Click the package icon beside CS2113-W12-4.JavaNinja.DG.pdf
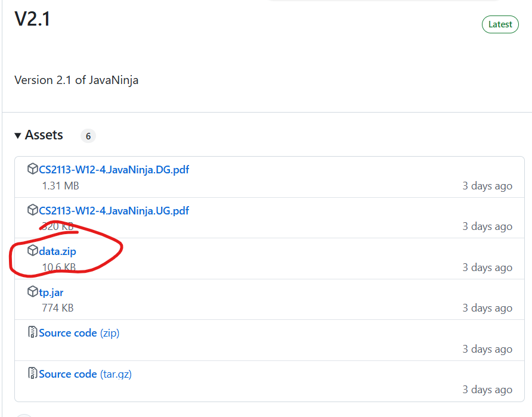This screenshot has width=532, height=417. click(x=33, y=169)
